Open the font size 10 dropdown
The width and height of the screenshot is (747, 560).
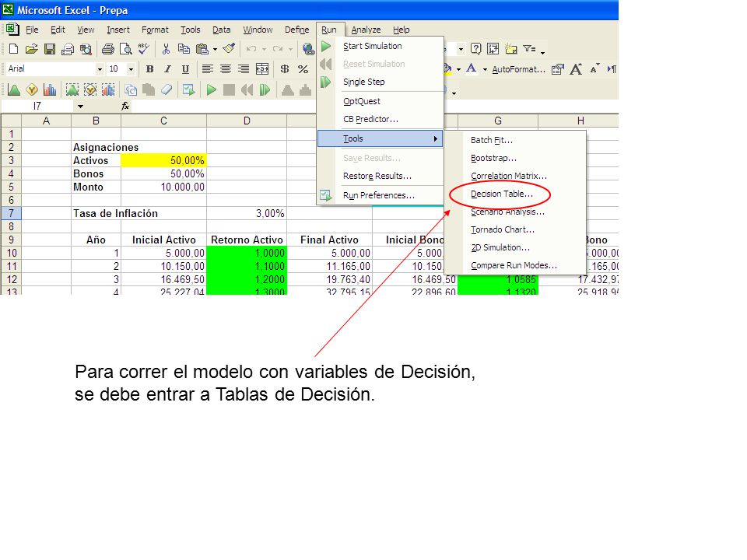point(131,69)
